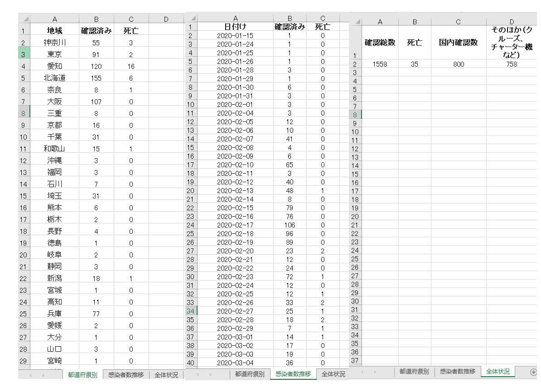Select the 確認総数 header cell

(x=380, y=43)
